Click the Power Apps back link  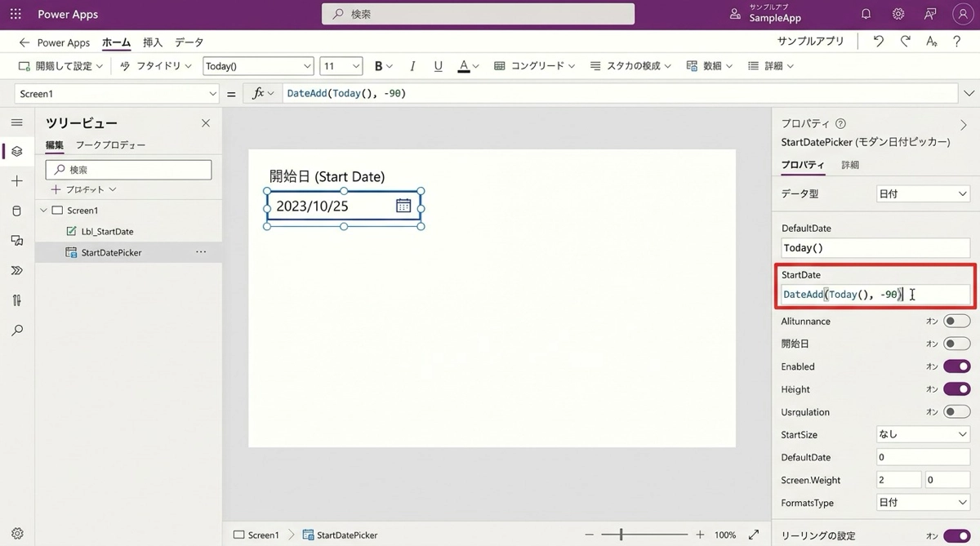tap(54, 42)
